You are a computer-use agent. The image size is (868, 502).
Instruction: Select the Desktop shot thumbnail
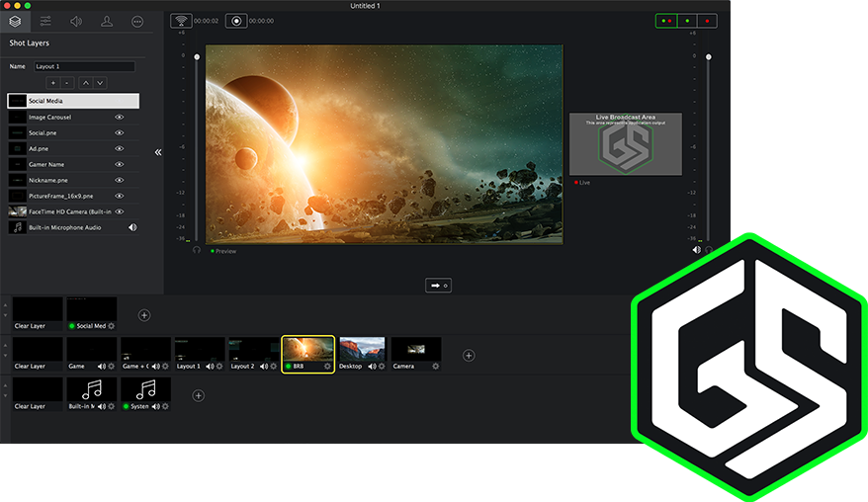tap(362, 349)
